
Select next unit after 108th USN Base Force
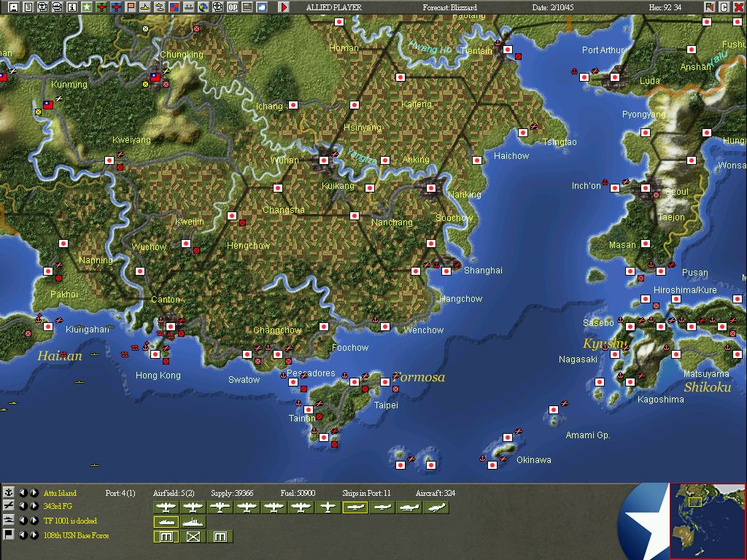(34, 534)
